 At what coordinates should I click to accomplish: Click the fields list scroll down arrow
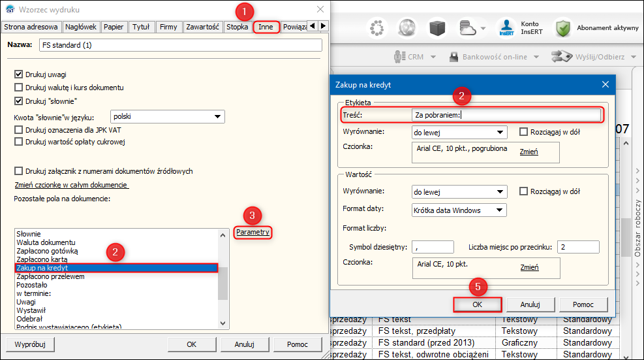(223, 323)
